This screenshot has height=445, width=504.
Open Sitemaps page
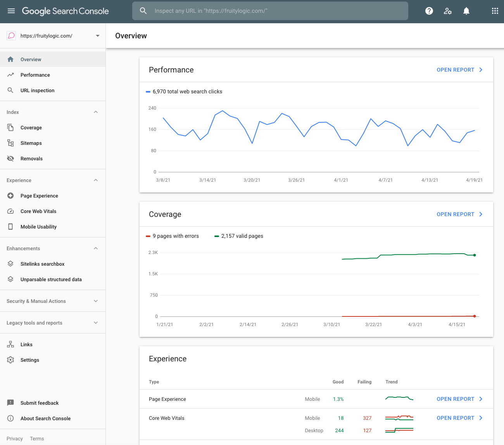pos(53,143)
